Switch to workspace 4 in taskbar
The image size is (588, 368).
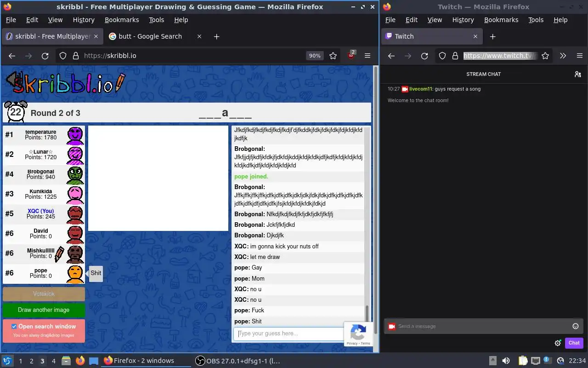54,361
